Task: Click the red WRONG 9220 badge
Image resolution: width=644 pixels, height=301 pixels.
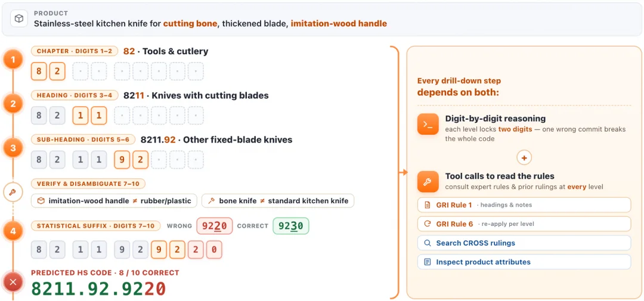Action: point(215,226)
